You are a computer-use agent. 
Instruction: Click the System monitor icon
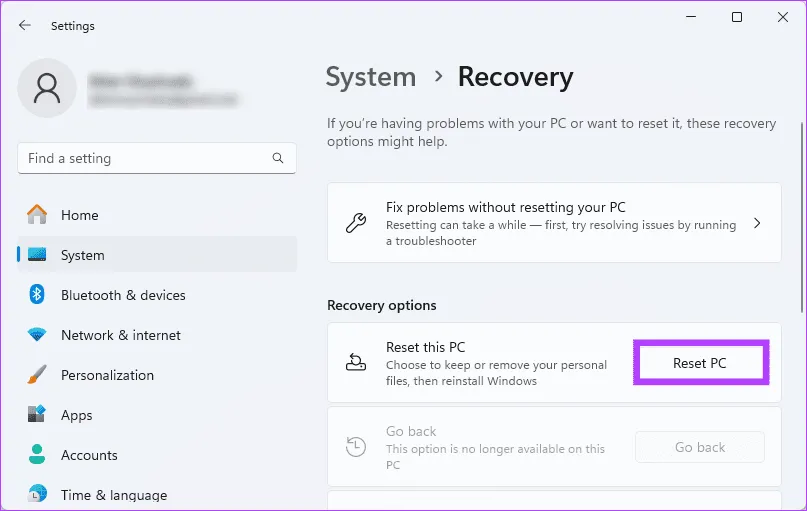pyautogui.click(x=37, y=255)
